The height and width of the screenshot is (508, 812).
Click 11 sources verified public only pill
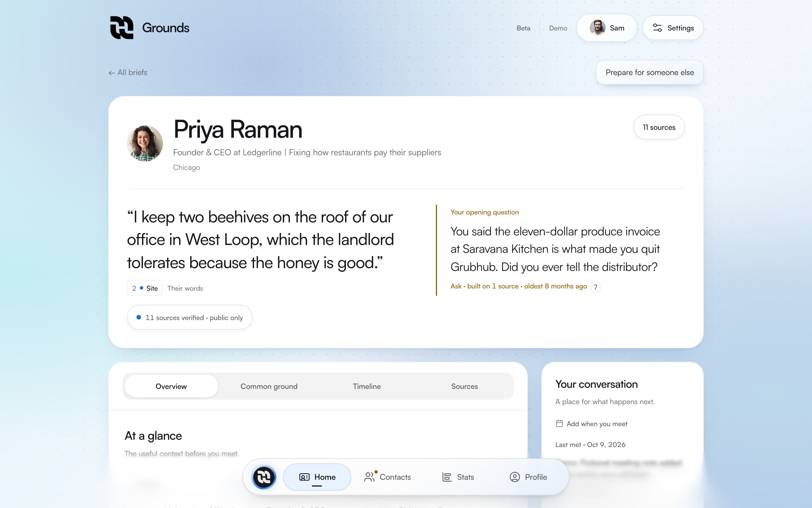click(189, 317)
